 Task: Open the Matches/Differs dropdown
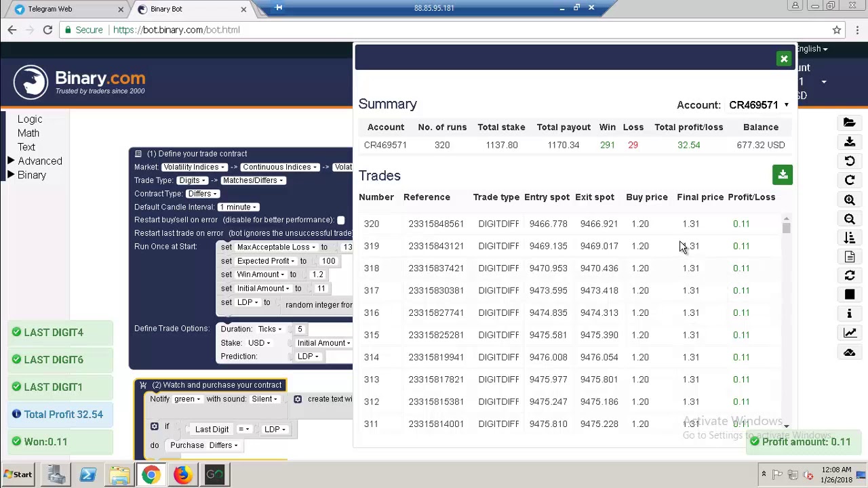tap(254, 180)
